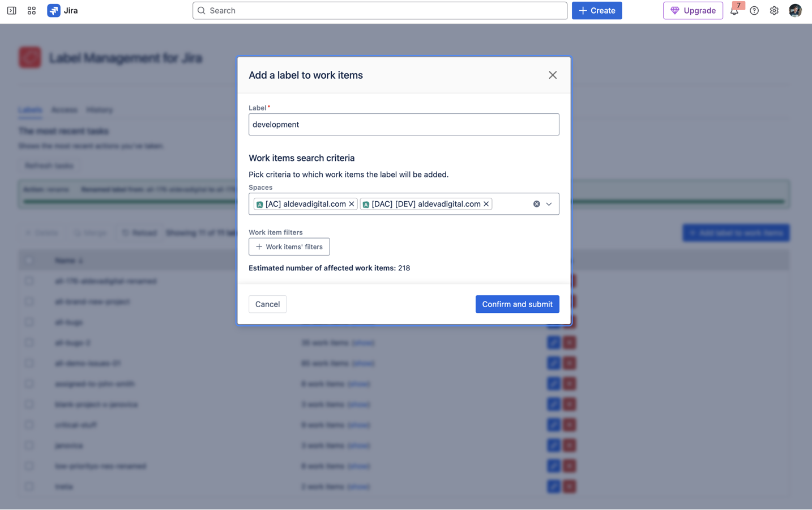Viewport: 812px width, 510px height.
Task: Click the Jira logo icon
Action: tap(54, 11)
